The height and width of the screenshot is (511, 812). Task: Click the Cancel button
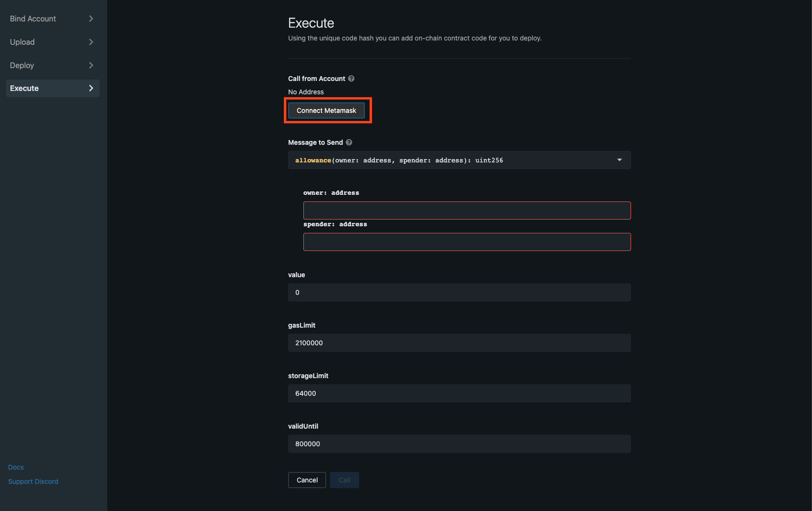tap(307, 480)
